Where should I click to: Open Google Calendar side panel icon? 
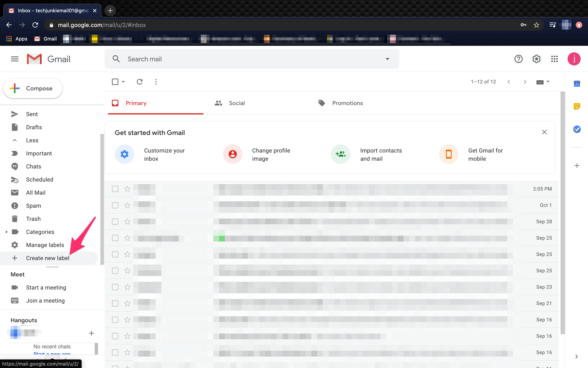[577, 83]
